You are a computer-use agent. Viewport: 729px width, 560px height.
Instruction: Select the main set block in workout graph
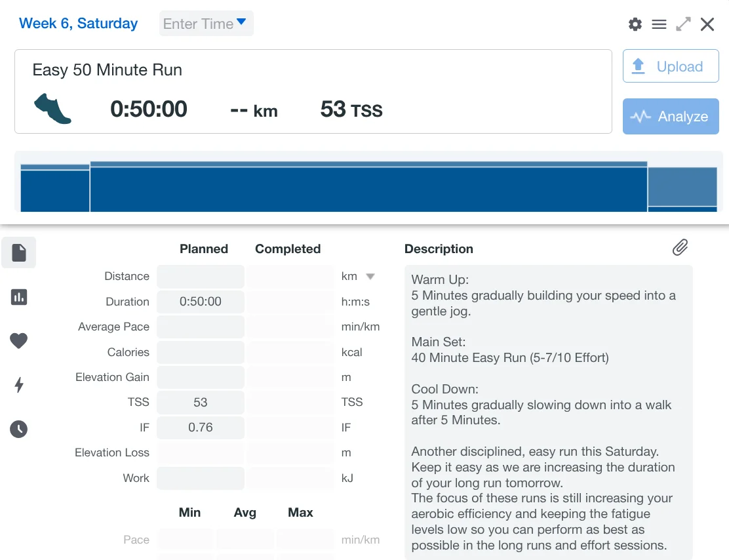(x=368, y=188)
